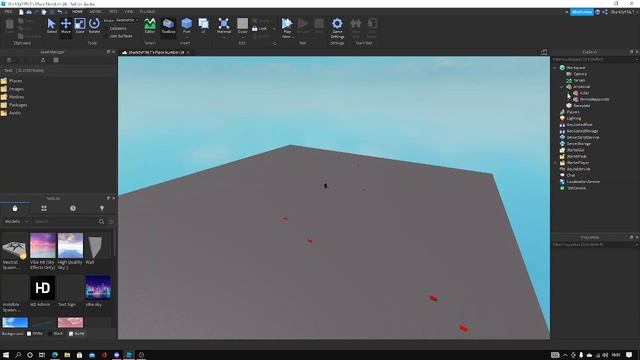Click the Lock tool in Edit group

259,29
